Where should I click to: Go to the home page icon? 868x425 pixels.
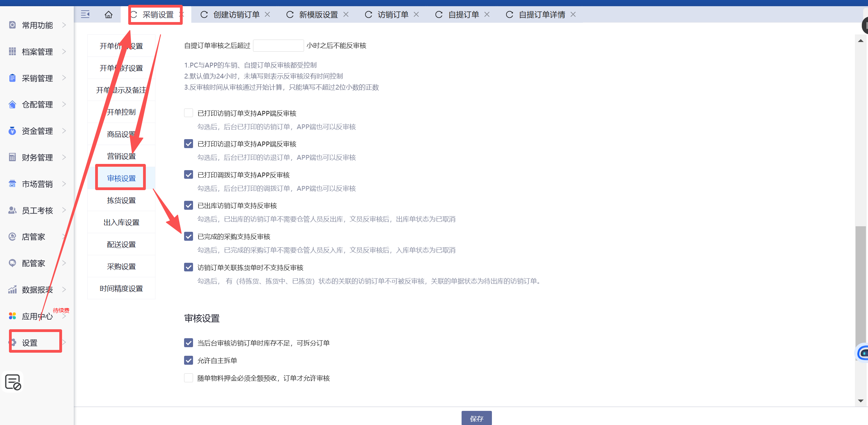[109, 14]
